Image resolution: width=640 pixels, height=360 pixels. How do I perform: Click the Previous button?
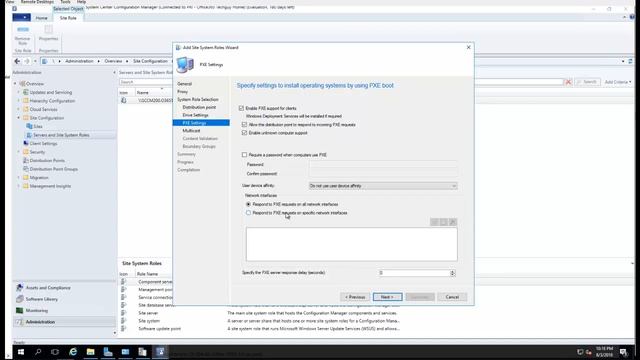pyautogui.click(x=355, y=297)
